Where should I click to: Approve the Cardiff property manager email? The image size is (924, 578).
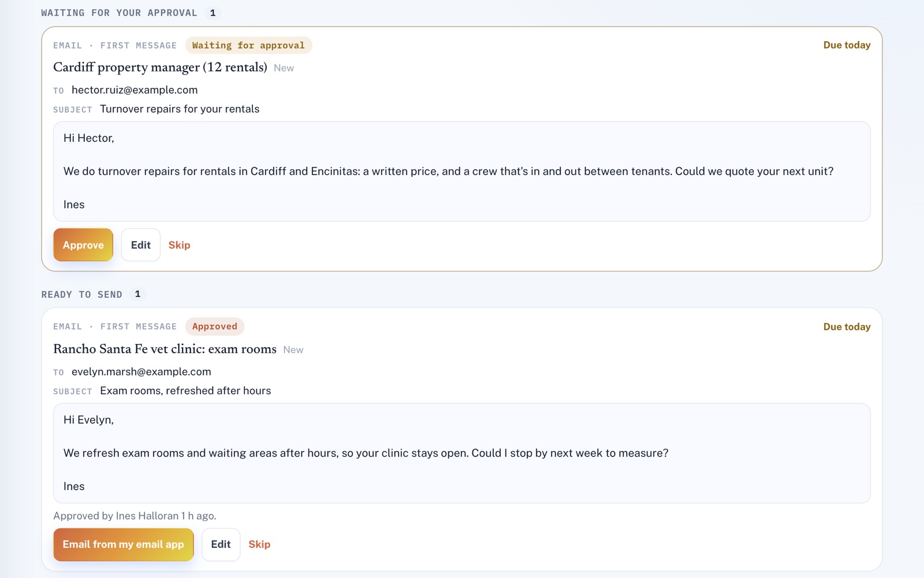pos(83,244)
